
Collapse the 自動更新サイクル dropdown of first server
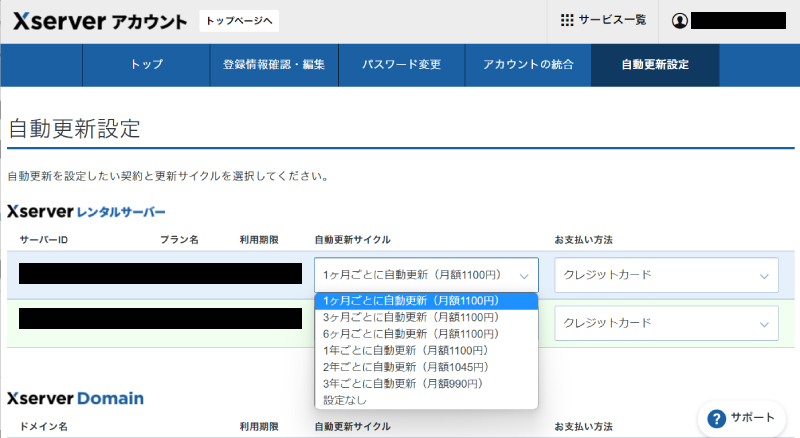[426, 275]
